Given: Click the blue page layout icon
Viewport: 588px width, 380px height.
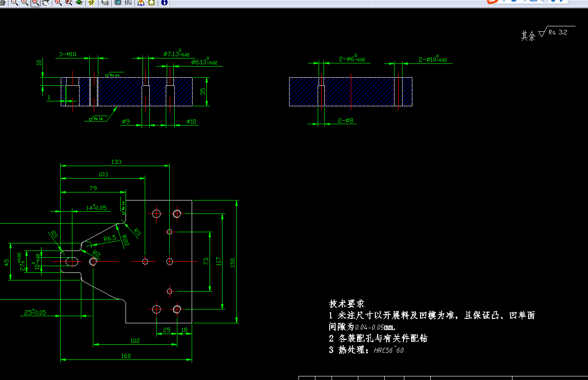Looking at the screenshot, I should click(118, 2).
